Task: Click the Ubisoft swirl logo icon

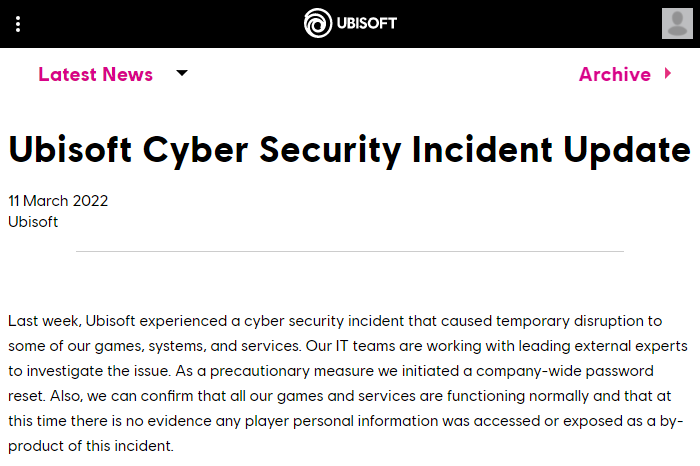Action: 318,23
